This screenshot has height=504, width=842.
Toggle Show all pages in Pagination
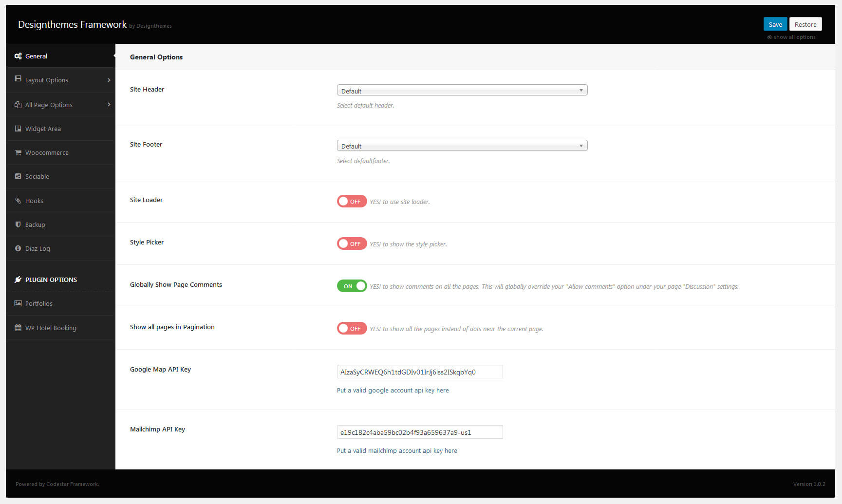352,328
